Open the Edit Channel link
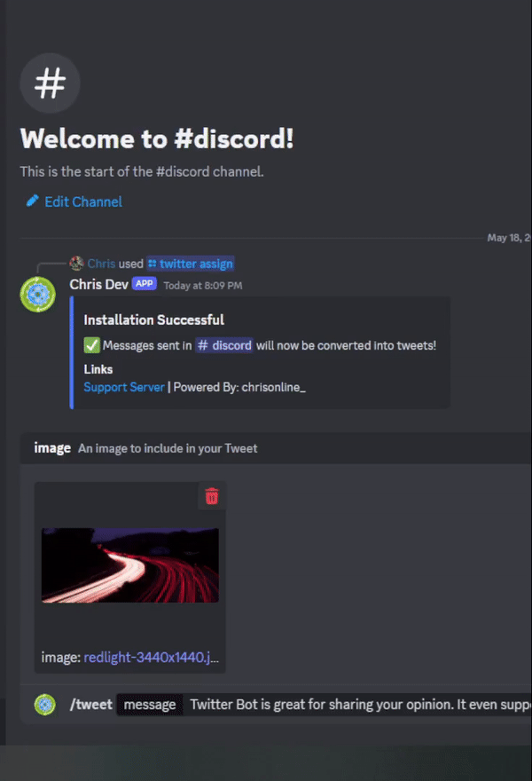 tap(83, 201)
